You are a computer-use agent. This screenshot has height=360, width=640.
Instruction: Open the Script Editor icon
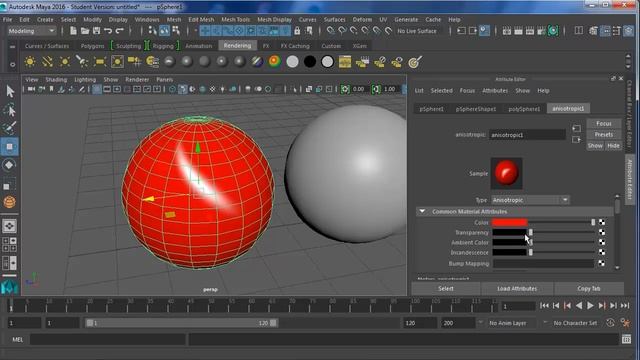627,339
